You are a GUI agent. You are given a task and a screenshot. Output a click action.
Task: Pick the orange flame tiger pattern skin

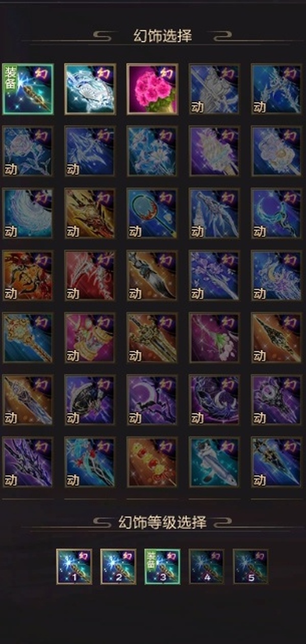click(28, 275)
